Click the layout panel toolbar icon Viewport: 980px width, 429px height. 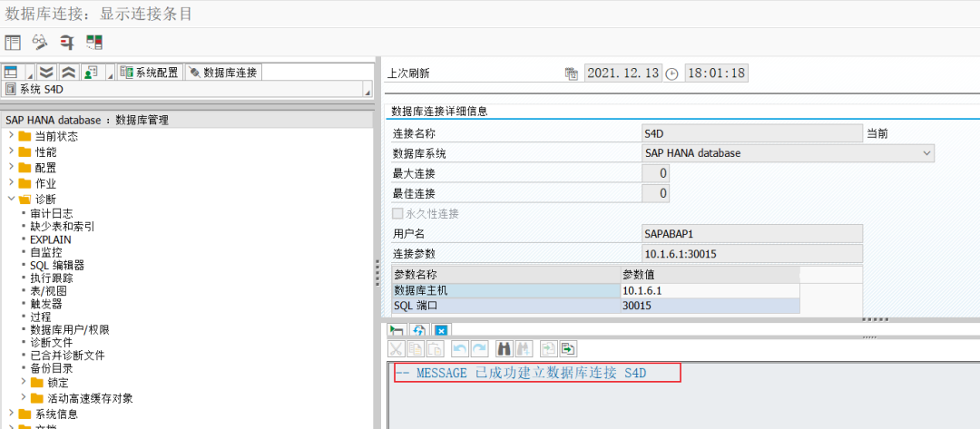tap(13, 43)
